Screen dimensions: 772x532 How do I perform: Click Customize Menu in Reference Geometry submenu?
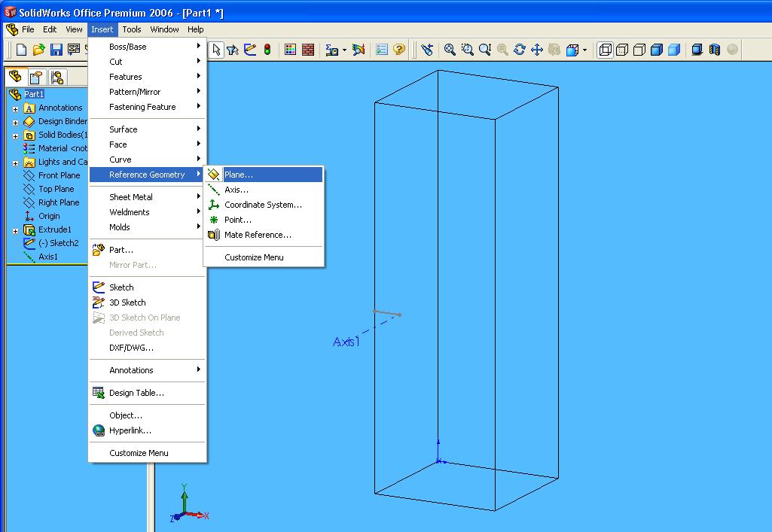pos(264,257)
